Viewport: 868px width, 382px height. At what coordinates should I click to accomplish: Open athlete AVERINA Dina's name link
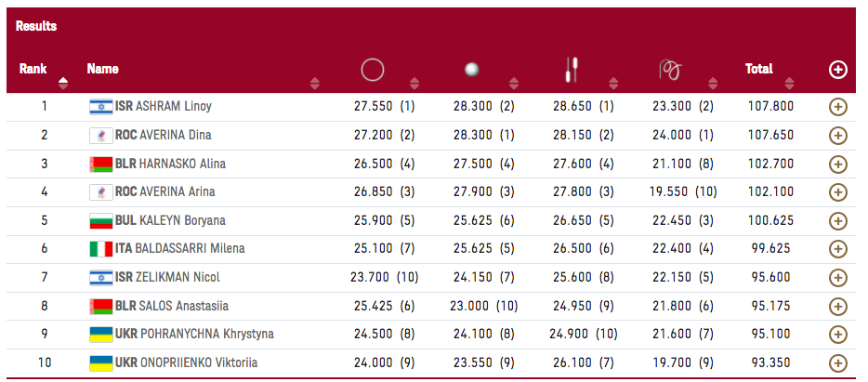[176, 136]
